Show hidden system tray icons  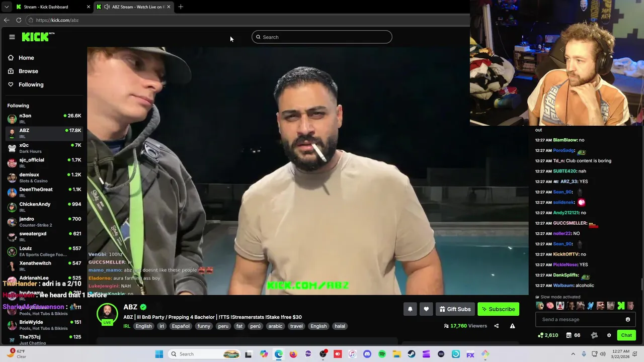tap(573, 354)
